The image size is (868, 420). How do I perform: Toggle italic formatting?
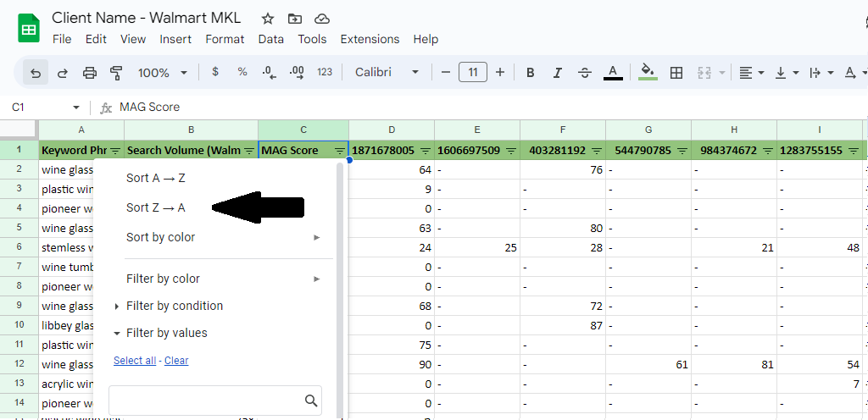pyautogui.click(x=558, y=72)
